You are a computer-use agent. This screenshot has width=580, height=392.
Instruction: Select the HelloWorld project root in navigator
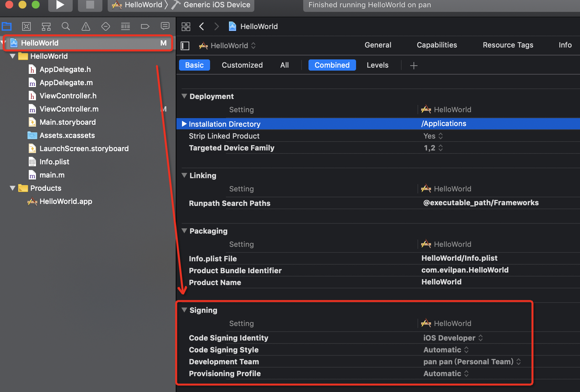click(88, 43)
